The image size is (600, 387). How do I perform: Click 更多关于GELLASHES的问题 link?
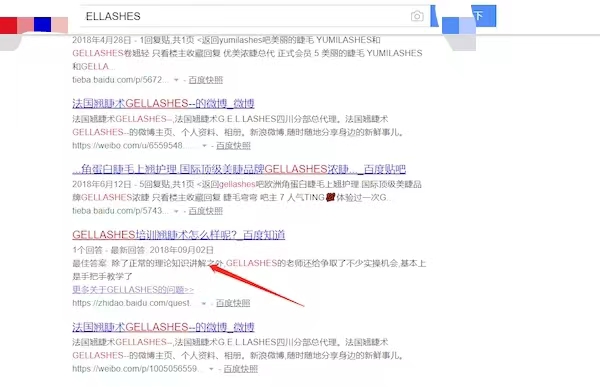pos(133,290)
